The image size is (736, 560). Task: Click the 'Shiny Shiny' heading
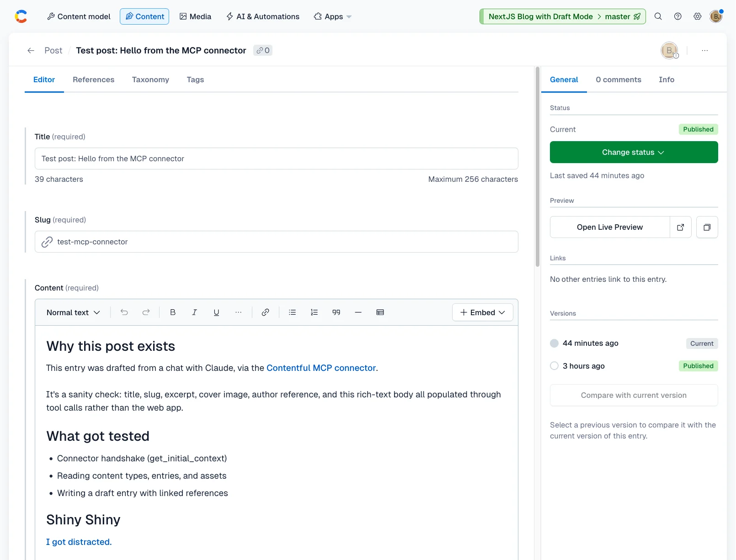pyautogui.click(x=83, y=520)
